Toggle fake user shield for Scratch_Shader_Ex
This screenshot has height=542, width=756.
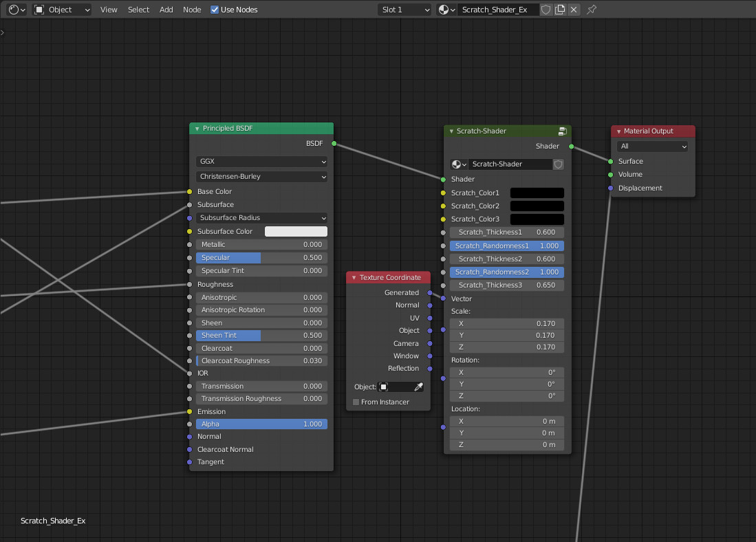tap(546, 10)
